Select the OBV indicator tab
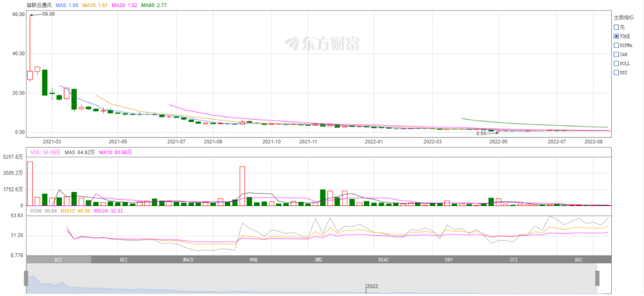Screen dimensions: 644x296 tap(448, 260)
